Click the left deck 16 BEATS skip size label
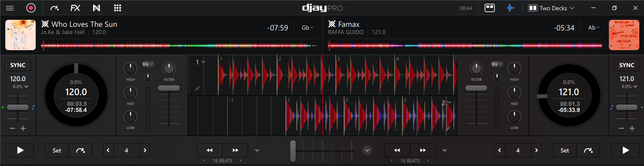 tap(222, 161)
